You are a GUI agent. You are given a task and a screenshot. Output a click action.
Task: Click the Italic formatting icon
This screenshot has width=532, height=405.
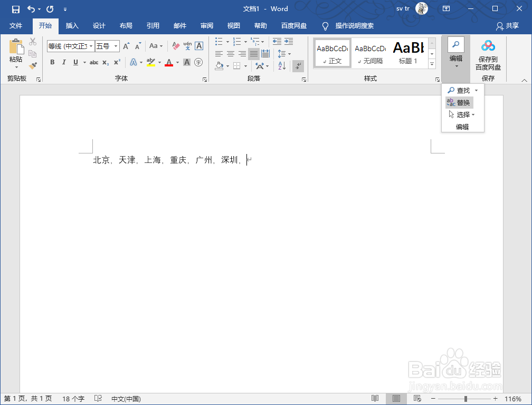click(63, 62)
